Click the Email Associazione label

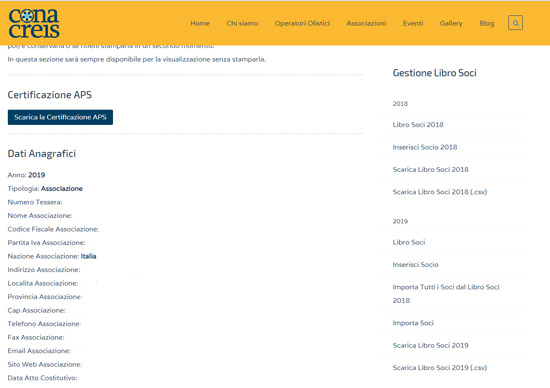(x=39, y=351)
